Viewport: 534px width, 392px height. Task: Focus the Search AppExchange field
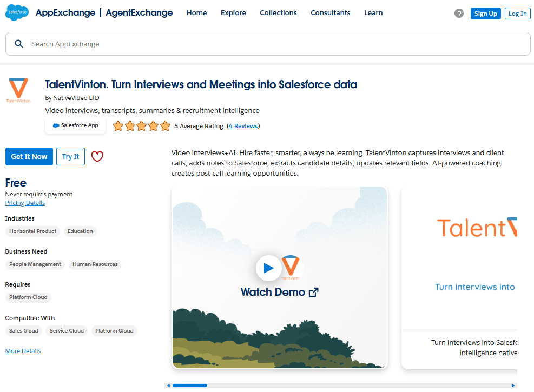pyautogui.click(x=268, y=44)
